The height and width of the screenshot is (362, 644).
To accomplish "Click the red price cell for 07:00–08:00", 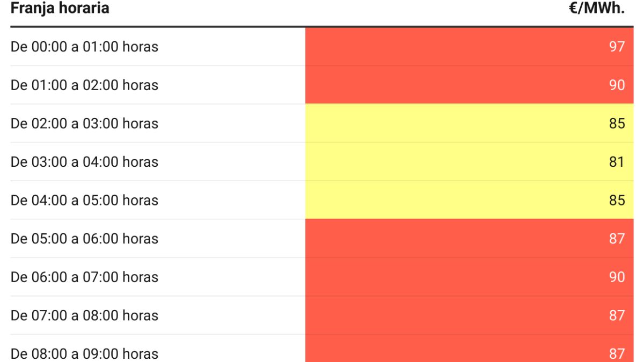I will point(469,316).
